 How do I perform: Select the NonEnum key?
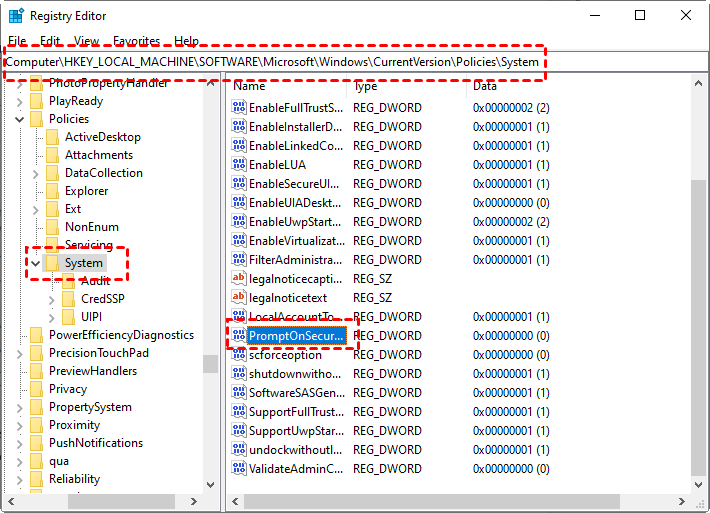92,227
